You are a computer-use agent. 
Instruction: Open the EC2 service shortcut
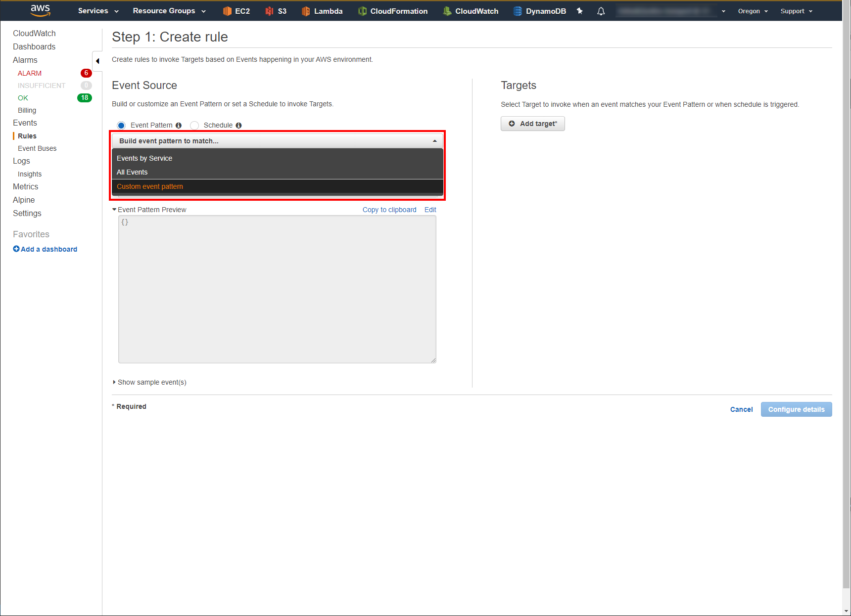236,10
